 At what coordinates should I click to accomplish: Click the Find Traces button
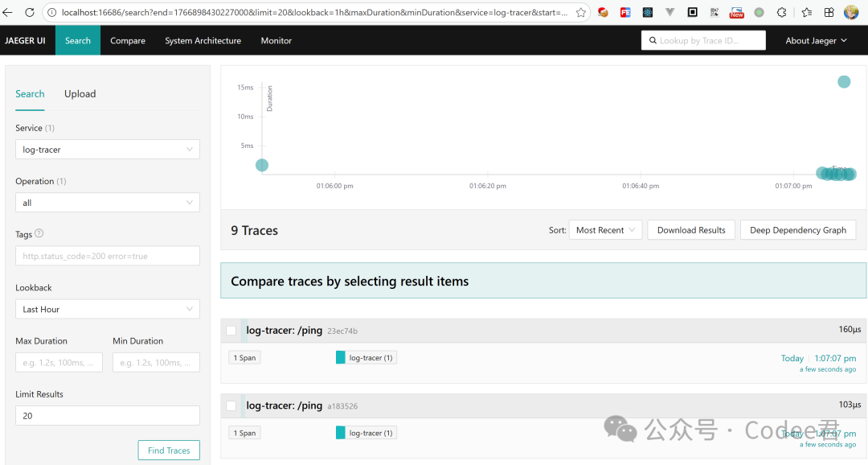(x=169, y=450)
